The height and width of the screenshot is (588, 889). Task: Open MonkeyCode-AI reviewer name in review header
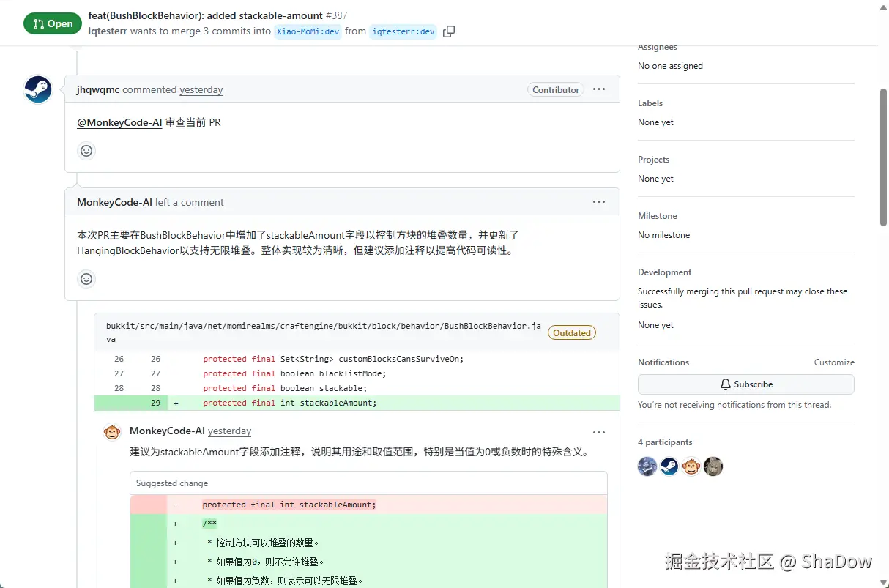(x=114, y=202)
